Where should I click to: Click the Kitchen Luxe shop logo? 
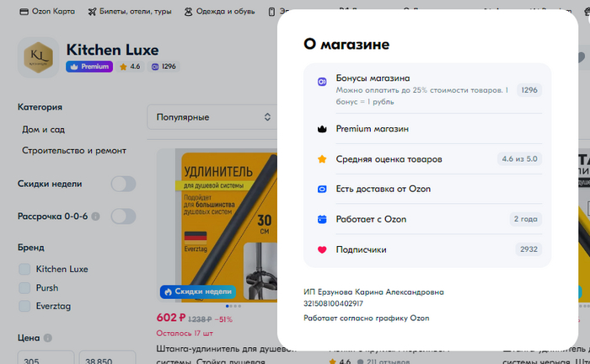point(39,57)
